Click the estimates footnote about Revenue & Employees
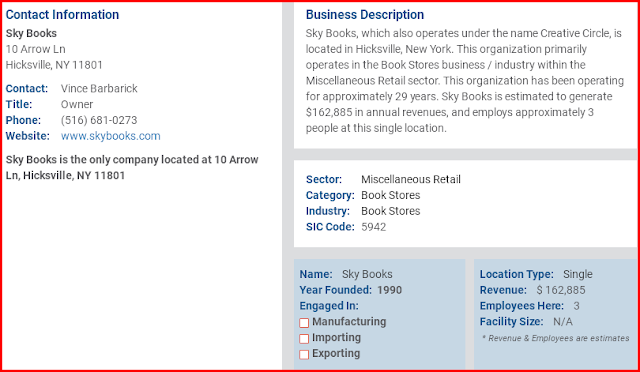Viewport: 640px width, 372px height. point(556,338)
